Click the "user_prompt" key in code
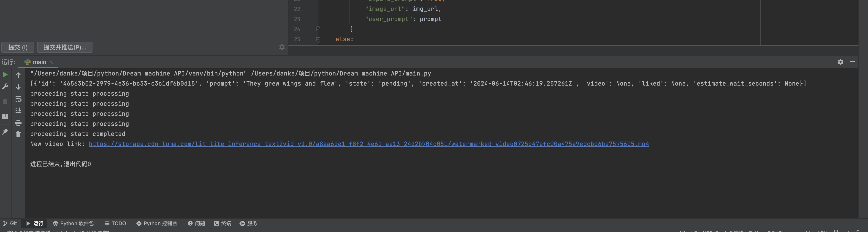 pos(388,19)
